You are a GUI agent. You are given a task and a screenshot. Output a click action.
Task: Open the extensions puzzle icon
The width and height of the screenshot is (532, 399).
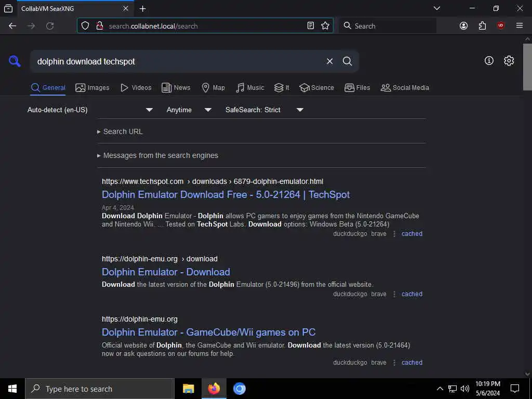click(482, 26)
